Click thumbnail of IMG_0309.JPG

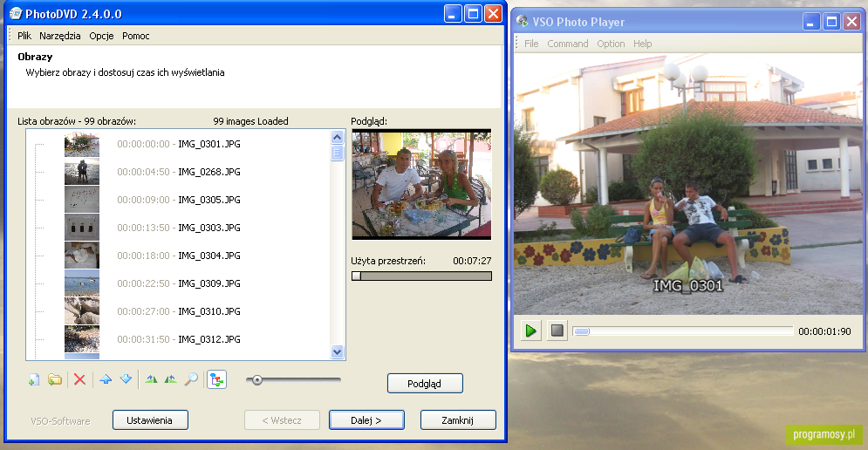pyautogui.click(x=82, y=283)
